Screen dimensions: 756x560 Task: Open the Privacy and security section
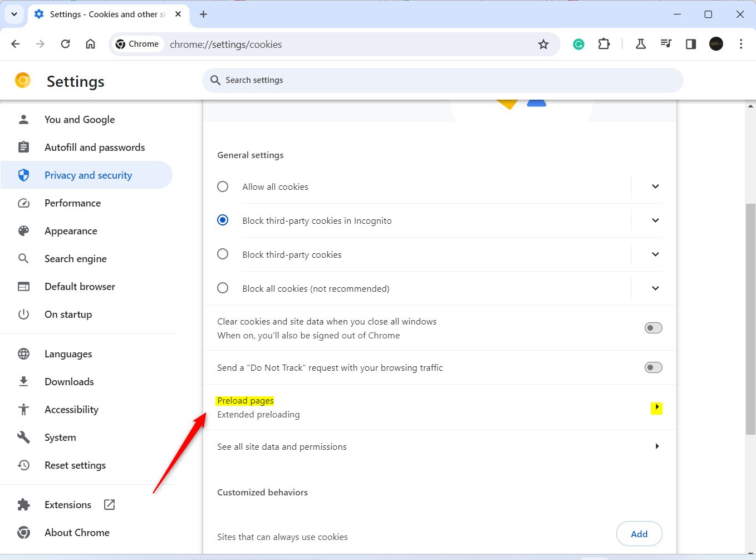pos(88,175)
